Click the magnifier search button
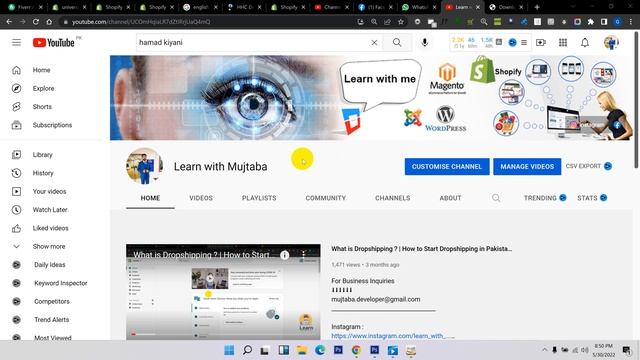The width and height of the screenshot is (640, 360). click(397, 42)
